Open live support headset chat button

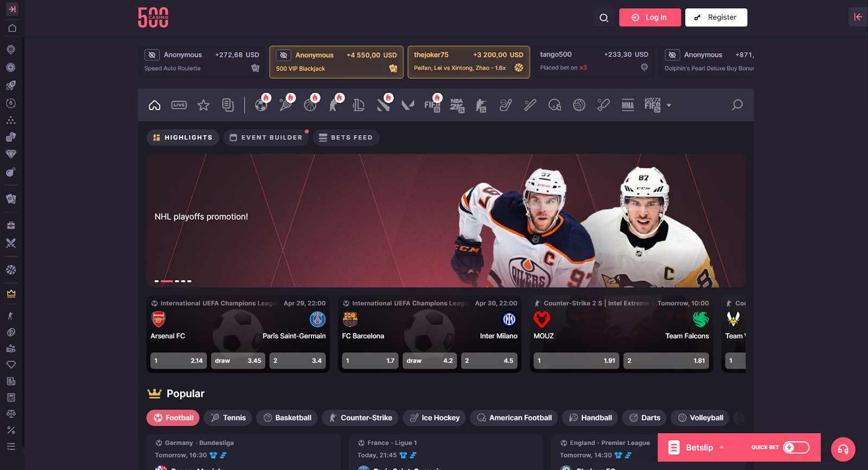(843, 449)
